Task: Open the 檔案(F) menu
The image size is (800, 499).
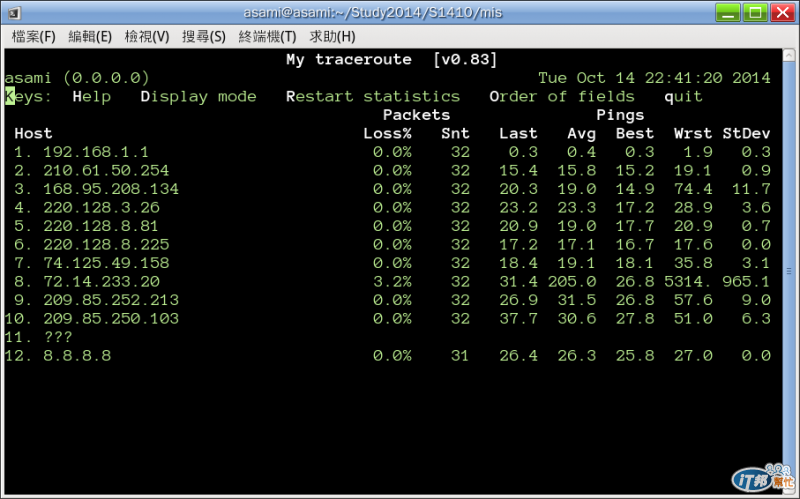Action: [x=34, y=37]
